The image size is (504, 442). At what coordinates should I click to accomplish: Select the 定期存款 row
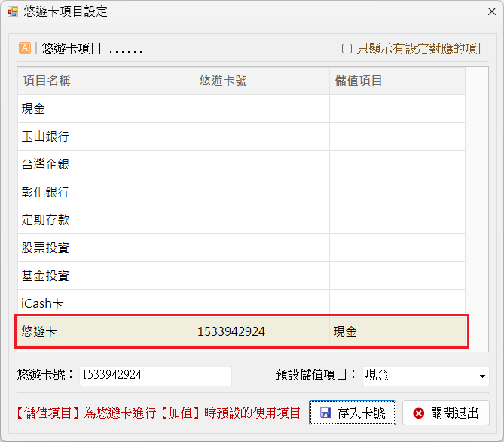(241, 220)
